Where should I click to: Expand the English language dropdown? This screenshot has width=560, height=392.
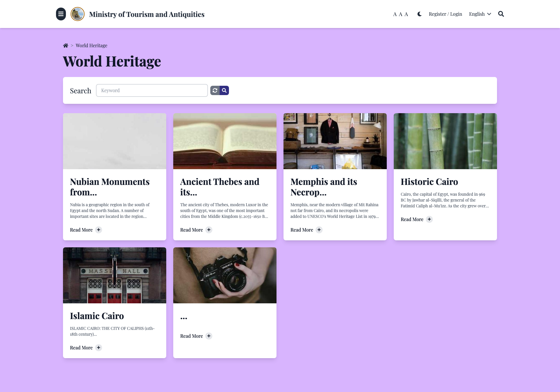pyautogui.click(x=480, y=14)
